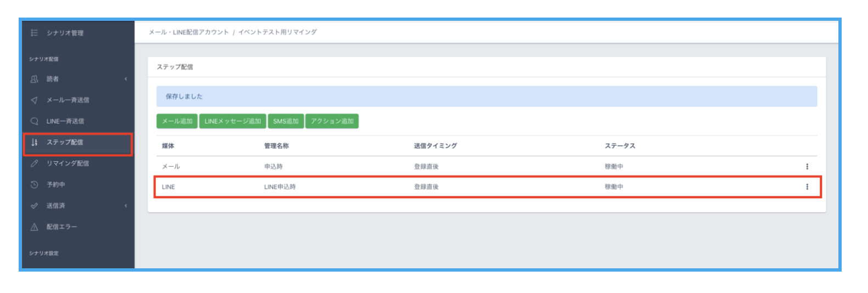Click the ステップ配信 sort icon
The height and width of the screenshot is (293, 868).
coord(34,143)
